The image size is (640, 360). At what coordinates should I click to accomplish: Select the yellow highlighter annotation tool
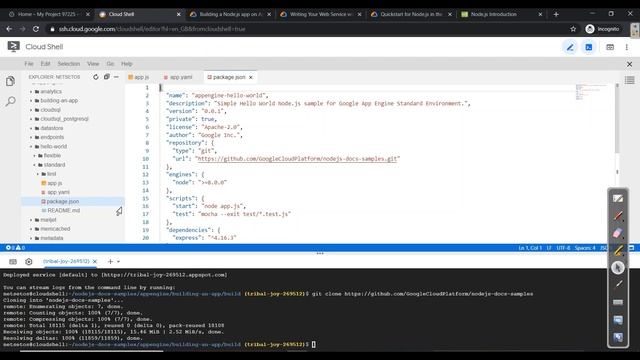click(x=618, y=250)
